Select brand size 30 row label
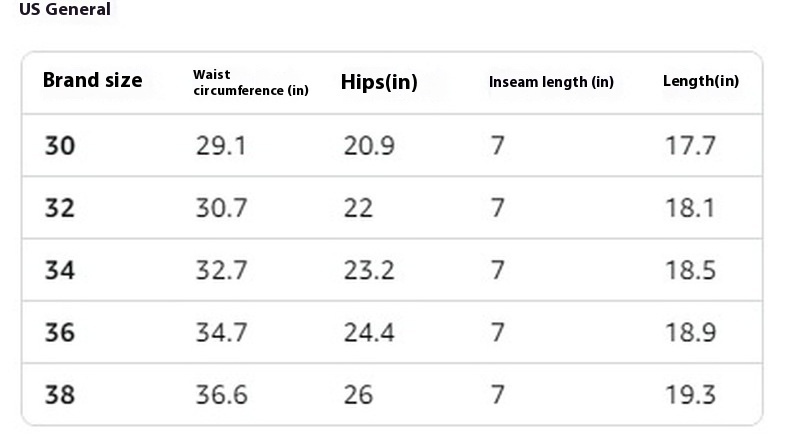Viewport: 790px width, 446px height. tap(60, 146)
